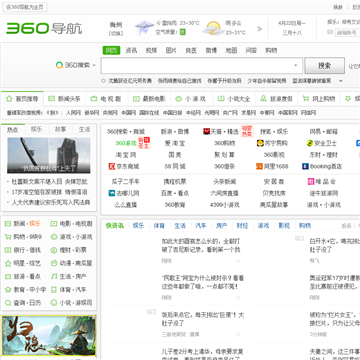Viewport: 360px width, 360px height.
Task: Open the 4399小游戏 link
Action: click(x=224, y=205)
